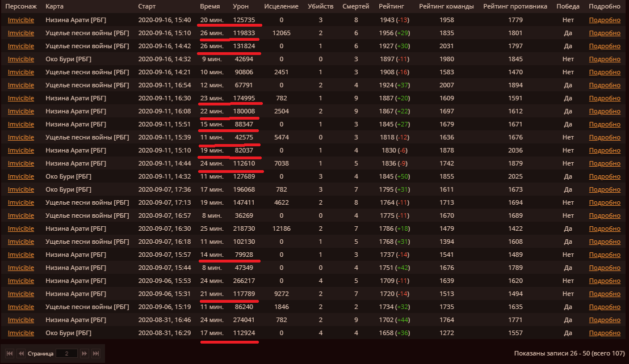This screenshot has width=629, height=364.
Task: Open Подробно for the 2020-09-16 14:32 match
Action: (x=605, y=59)
